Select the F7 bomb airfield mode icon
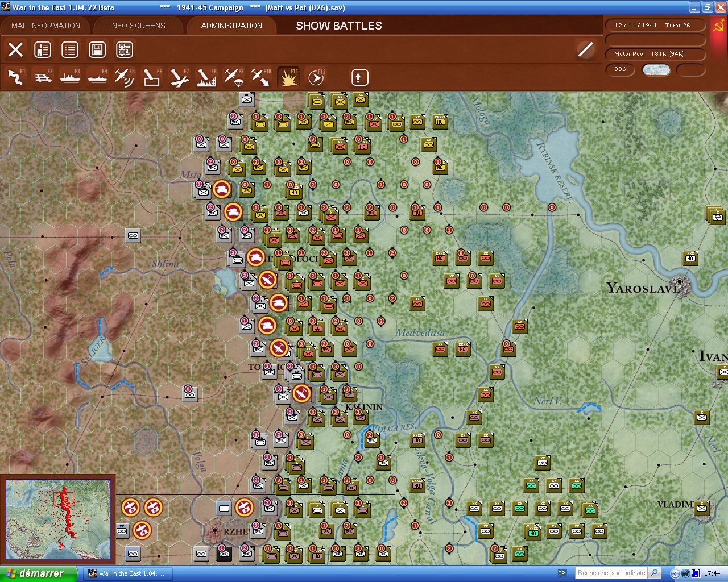Image resolution: width=728 pixels, height=582 pixels. coord(179,77)
